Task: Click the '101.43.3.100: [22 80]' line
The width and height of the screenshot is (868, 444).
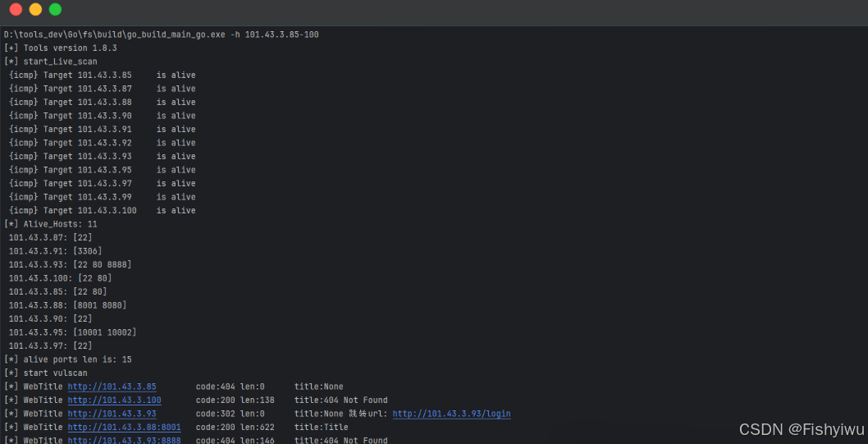Action: coord(61,278)
